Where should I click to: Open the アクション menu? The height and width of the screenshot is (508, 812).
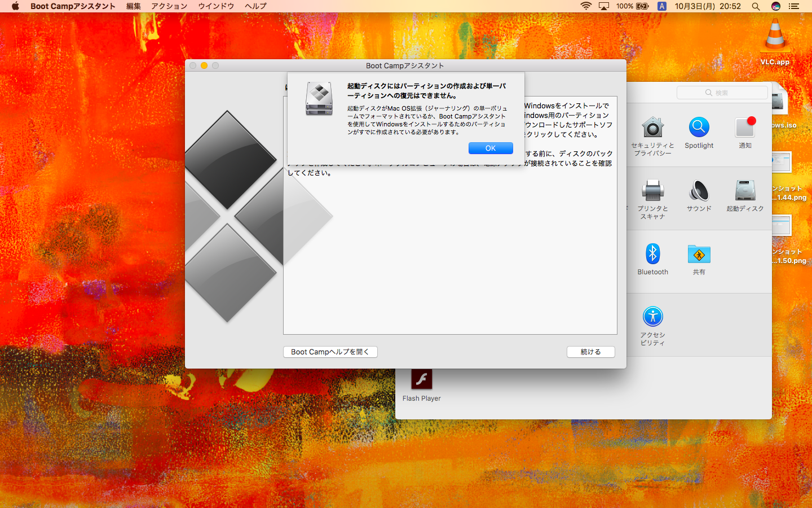click(169, 6)
